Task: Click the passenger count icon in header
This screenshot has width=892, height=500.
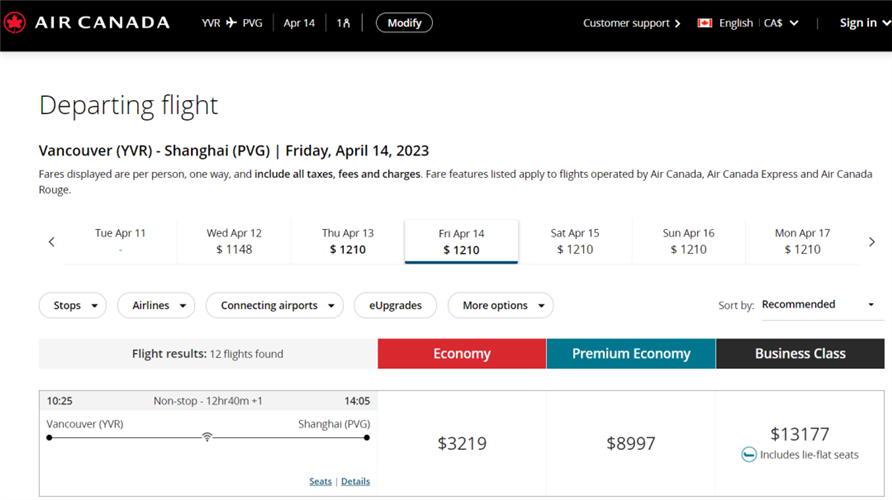Action: click(343, 23)
